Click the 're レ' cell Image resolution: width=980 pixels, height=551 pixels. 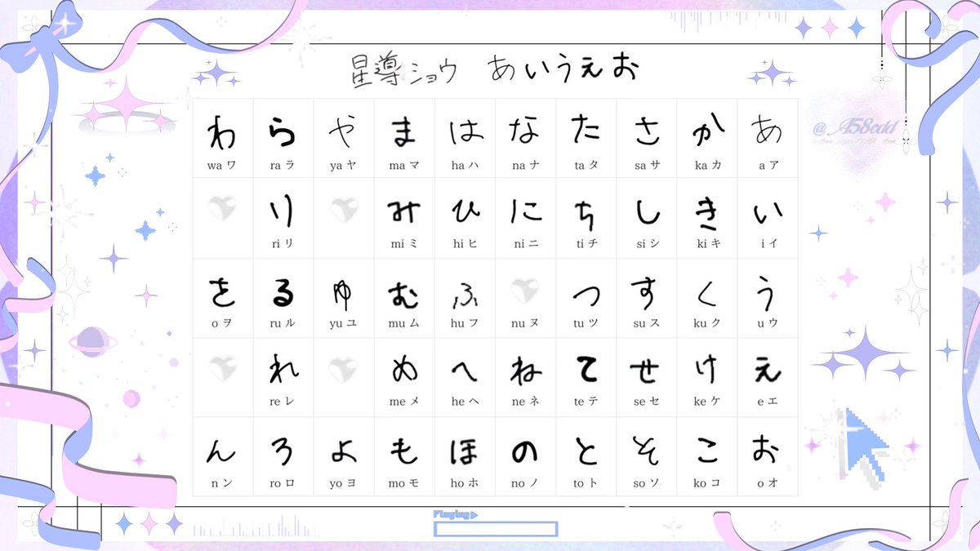(283, 376)
